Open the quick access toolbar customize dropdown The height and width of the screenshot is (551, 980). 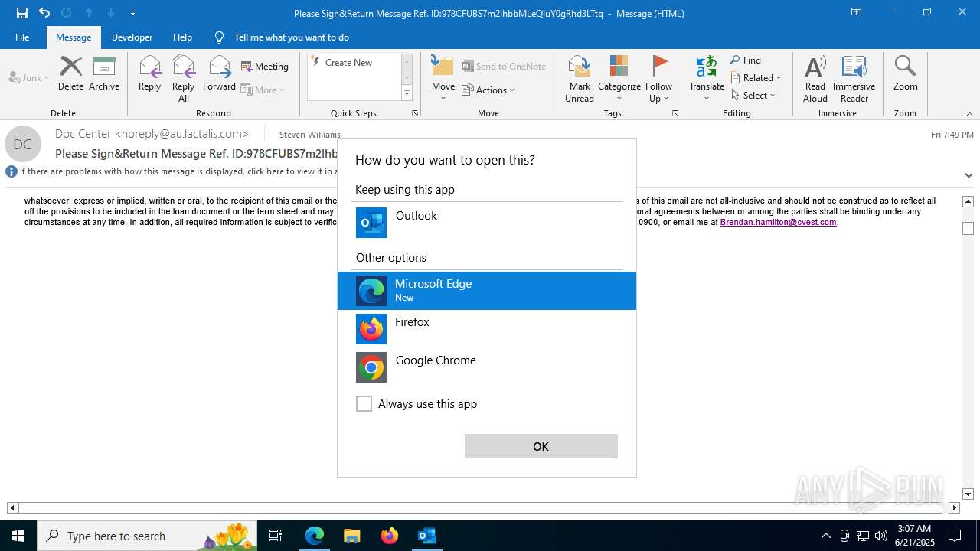(133, 13)
